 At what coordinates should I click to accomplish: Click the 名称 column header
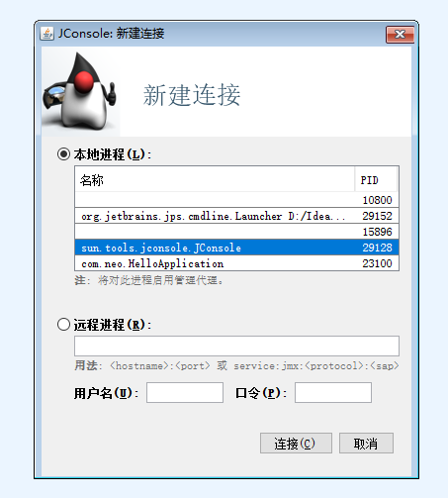215,180
